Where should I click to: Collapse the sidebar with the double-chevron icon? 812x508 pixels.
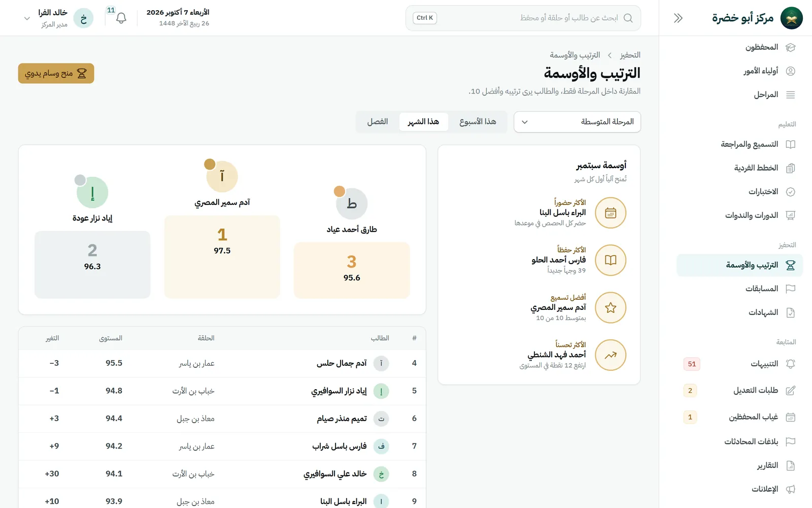678,18
